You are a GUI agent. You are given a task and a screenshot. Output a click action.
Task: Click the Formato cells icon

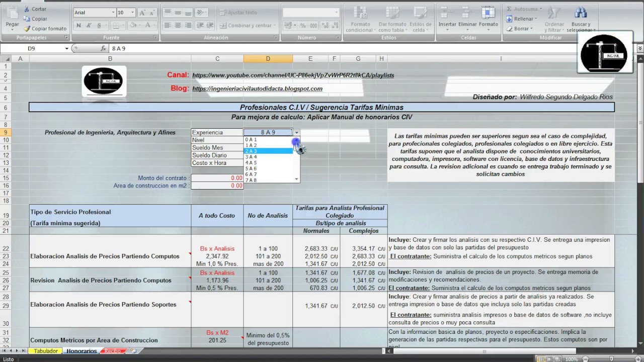(488, 13)
